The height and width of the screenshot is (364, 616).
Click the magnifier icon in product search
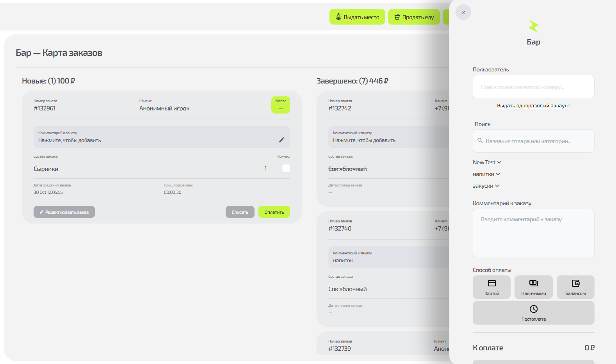480,140
